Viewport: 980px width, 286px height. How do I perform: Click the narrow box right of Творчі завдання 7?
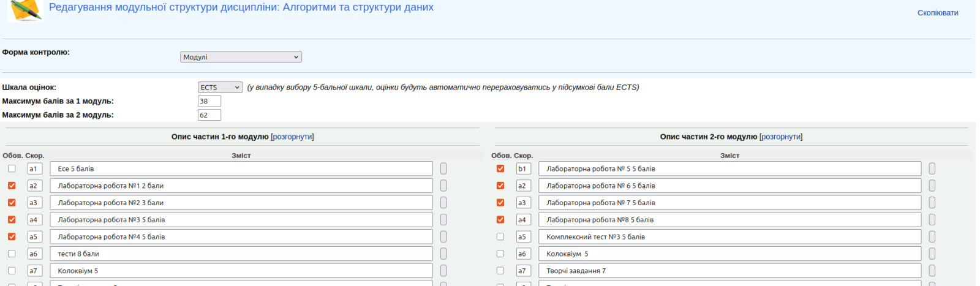[x=932, y=271]
